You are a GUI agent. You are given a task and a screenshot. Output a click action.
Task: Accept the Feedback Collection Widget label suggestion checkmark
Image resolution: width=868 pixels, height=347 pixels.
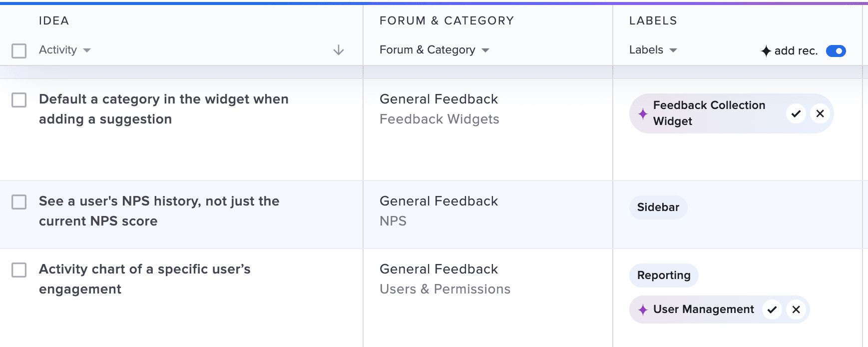click(795, 113)
